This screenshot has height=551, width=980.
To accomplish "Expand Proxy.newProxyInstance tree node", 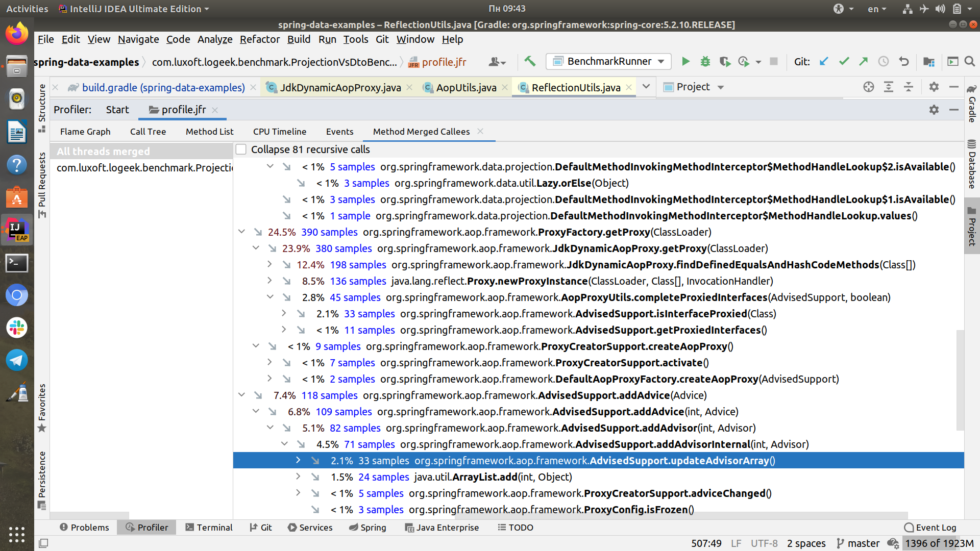I will coord(270,281).
